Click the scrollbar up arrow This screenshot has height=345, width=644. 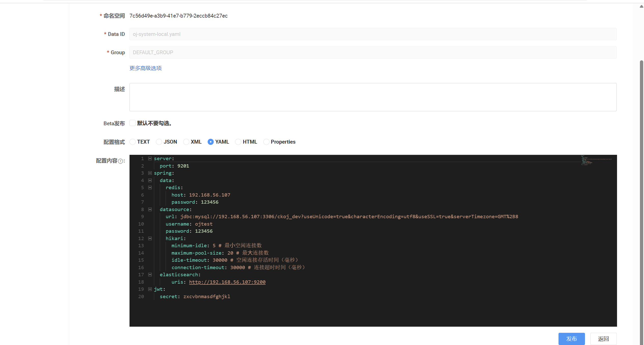click(x=641, y=7)
